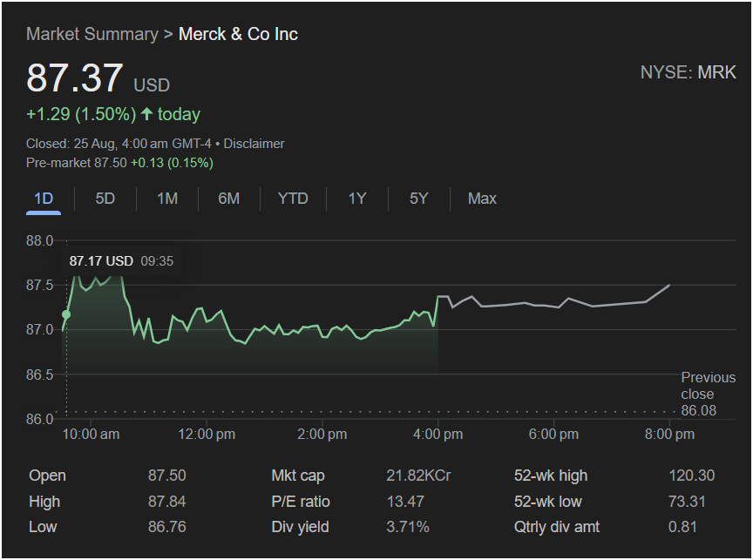Viewport: 753px width, 560px height.
Task: Select the 1D chart range tab
Action: [44, 199]
